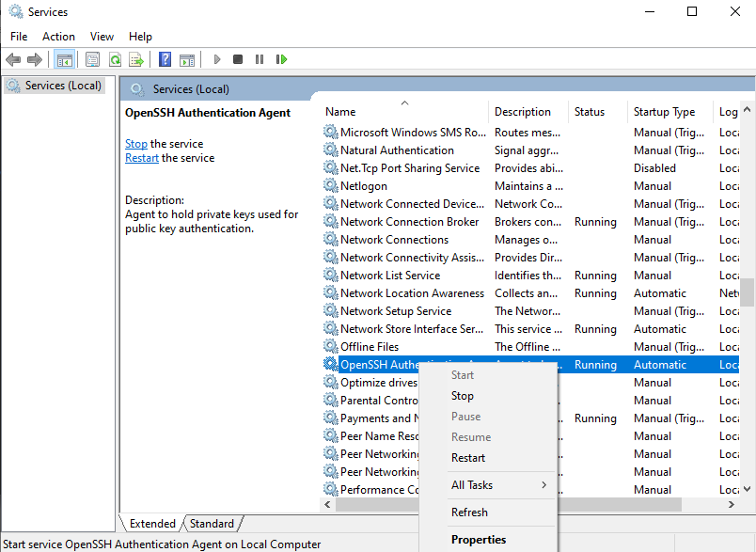This screenshot has height=552, width=756.
Task: Click the horizontal scrollbar left arrow
Action: point(328,505)
